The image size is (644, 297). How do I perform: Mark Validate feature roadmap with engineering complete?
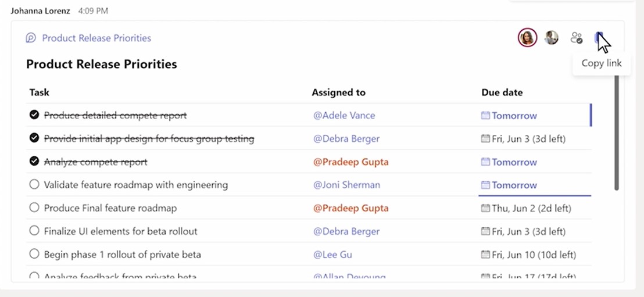click(34, 185)
